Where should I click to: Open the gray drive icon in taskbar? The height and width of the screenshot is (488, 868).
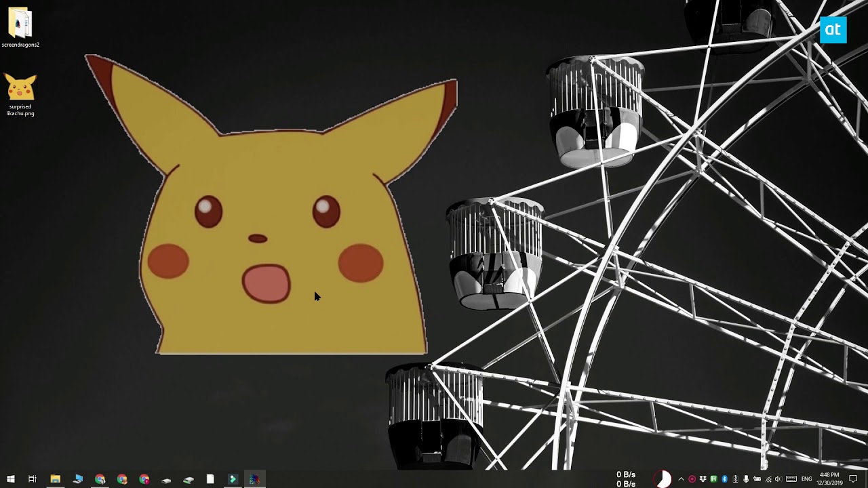tap(166, 479)
